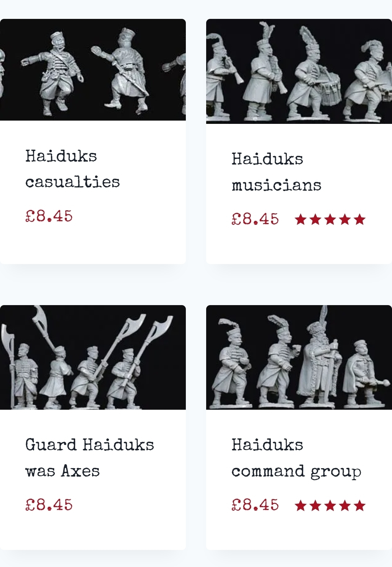This screenshot has height=567, width=392.
Task: Open the Guard Haiduks Axes product image
Action: click(x=93, y=357)
